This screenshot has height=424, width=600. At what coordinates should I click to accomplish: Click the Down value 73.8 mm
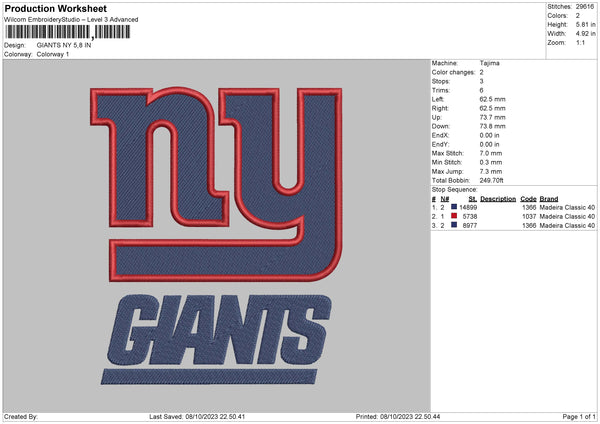pos(492,126)
